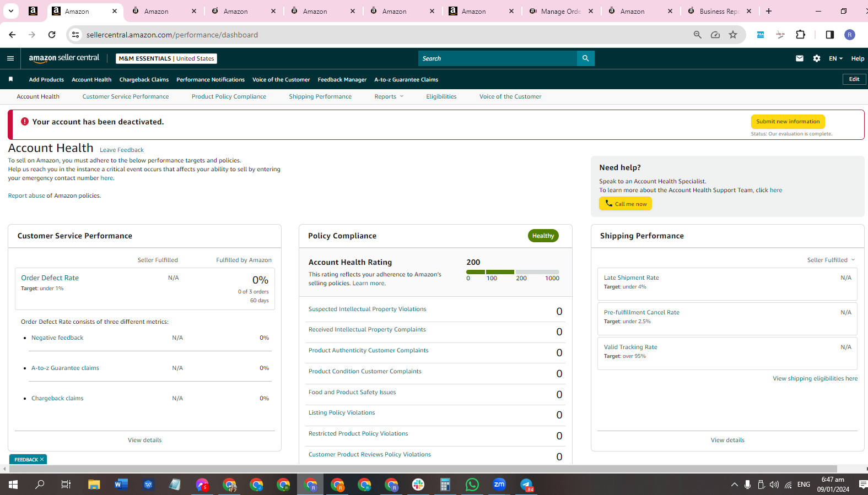Click the Edit favorites bar button
Image resolution: width=868 pixels, height=495 pixels.
[854, 79]
